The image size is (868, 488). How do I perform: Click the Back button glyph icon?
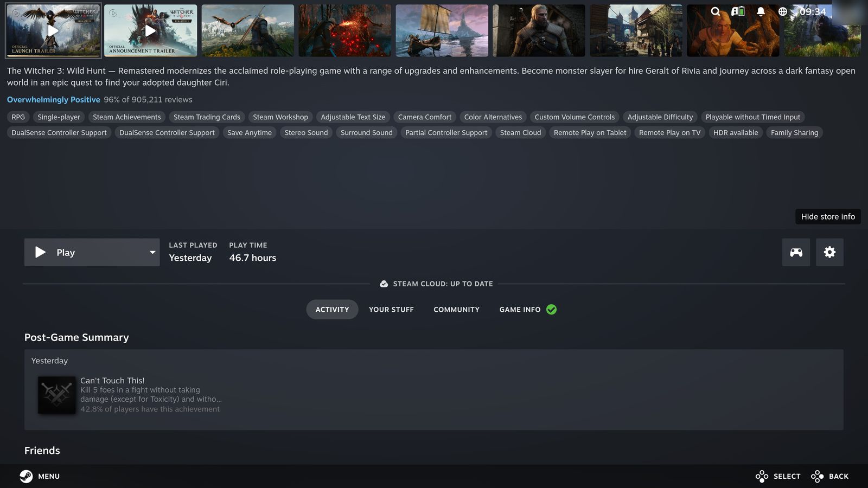tap(817, 476)
